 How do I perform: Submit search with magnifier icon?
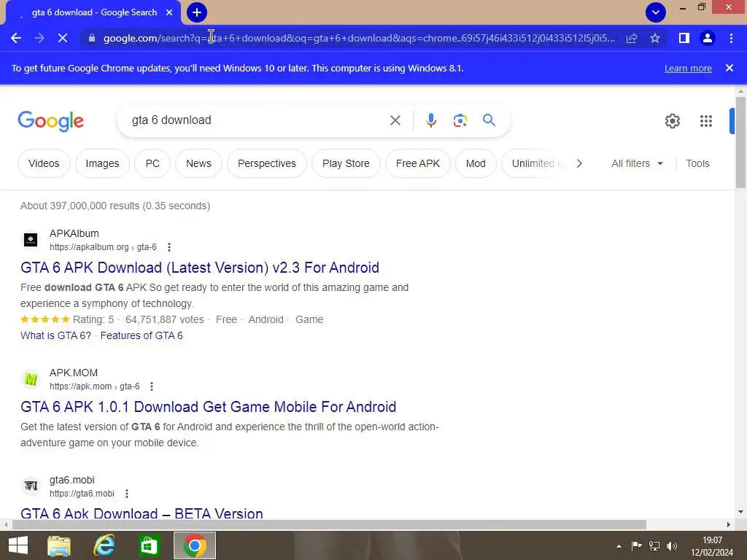coord(489,120)
